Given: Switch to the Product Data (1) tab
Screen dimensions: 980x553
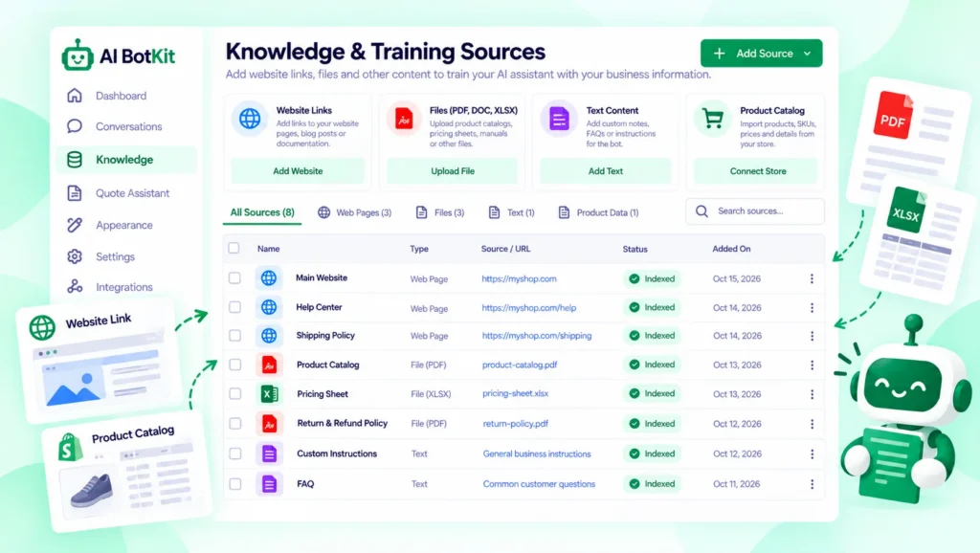Looking at the screenshot, I should (598, 212).
